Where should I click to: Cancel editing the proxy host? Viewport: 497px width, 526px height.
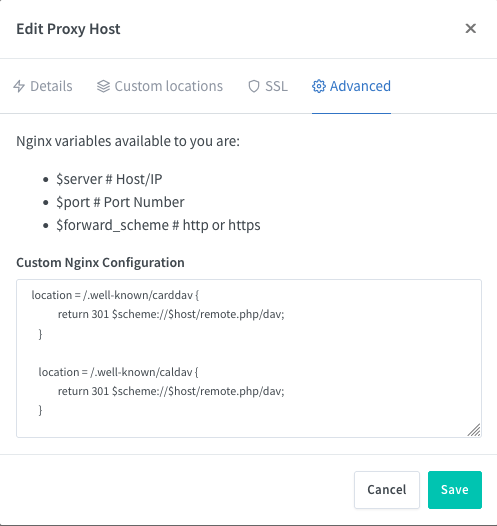387,490
